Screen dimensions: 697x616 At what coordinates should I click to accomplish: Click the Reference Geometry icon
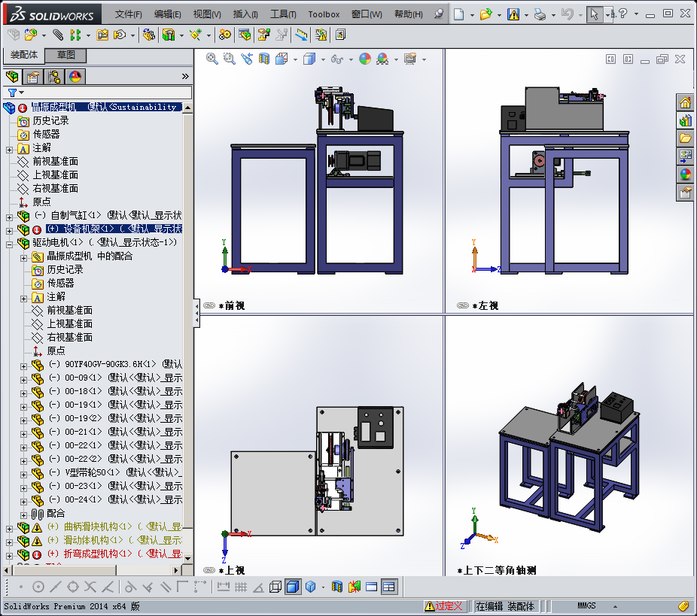point(196,35)
